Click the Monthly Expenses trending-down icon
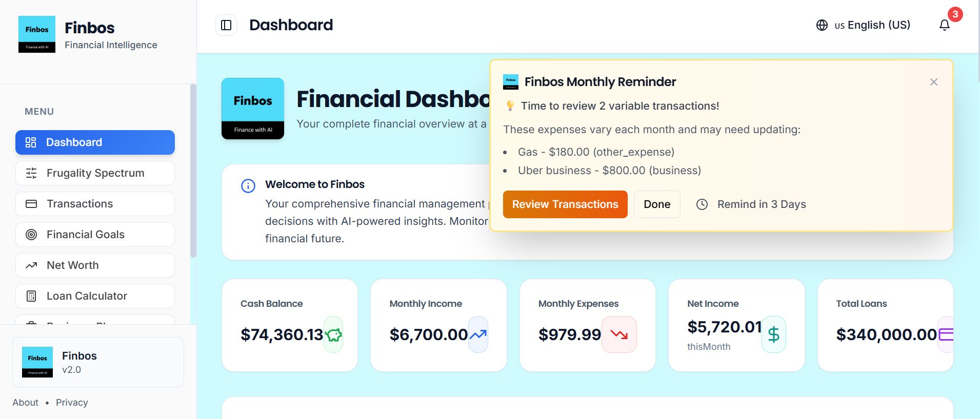The image size is (980, 419). [619, 335]
